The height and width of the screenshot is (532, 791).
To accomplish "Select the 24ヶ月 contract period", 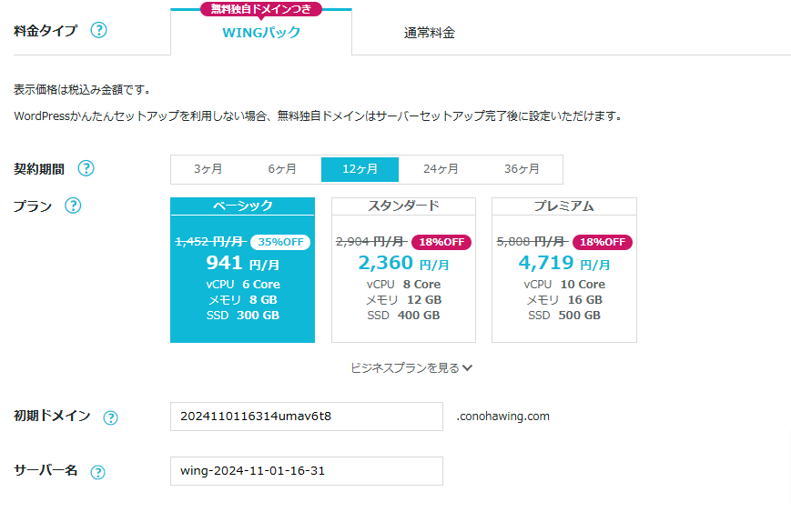I will (441, 169).
